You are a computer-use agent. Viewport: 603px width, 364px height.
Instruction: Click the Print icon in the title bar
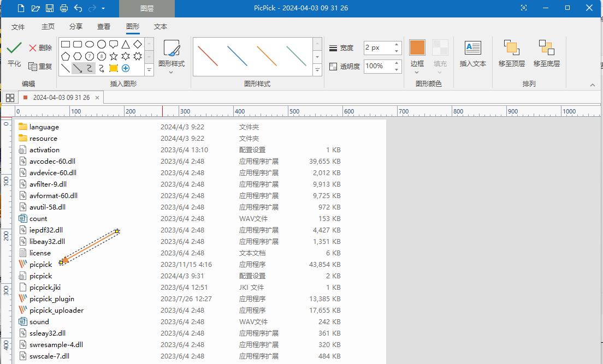coord(64,8)
